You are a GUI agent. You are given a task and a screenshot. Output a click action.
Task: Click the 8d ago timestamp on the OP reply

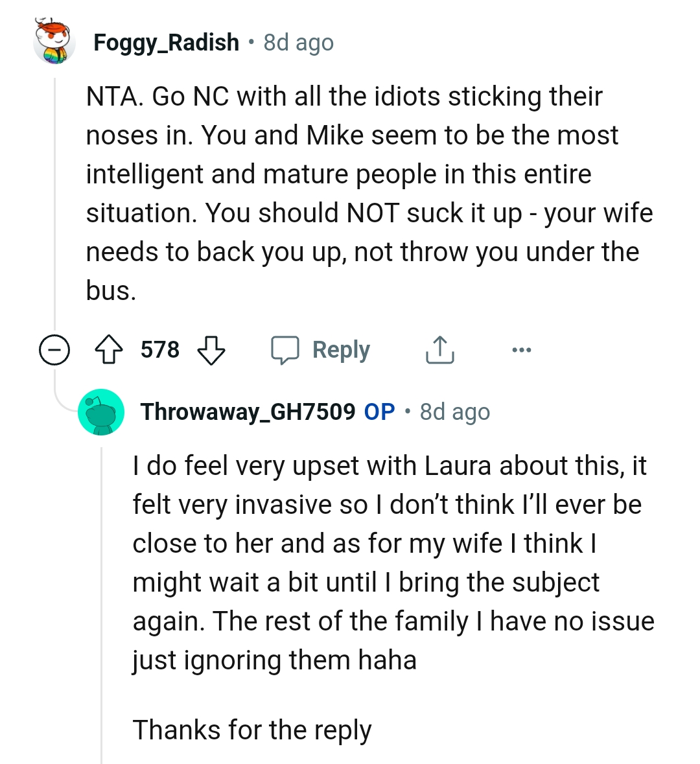click(454, 411)
